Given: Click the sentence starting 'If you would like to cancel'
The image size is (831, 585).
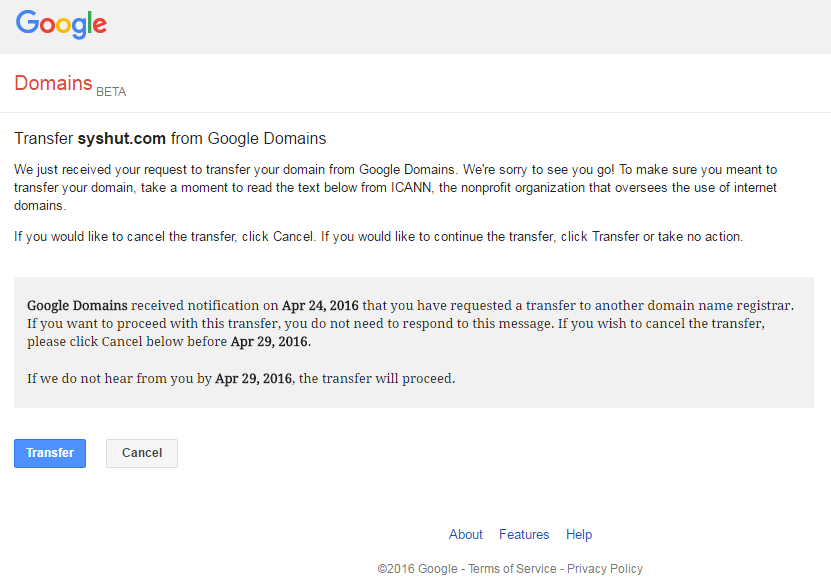Looking at the screenshot, I should [x=378, y=236].
